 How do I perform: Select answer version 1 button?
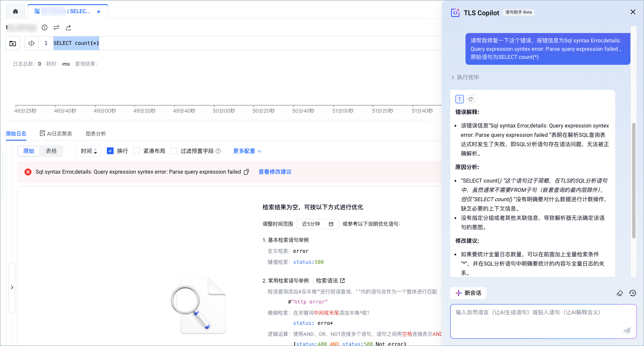(460, 99)
